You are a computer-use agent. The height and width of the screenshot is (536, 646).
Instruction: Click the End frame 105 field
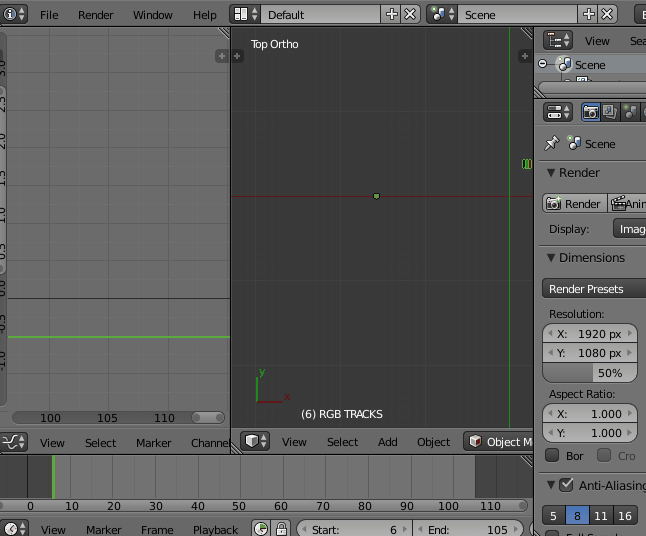468,529
